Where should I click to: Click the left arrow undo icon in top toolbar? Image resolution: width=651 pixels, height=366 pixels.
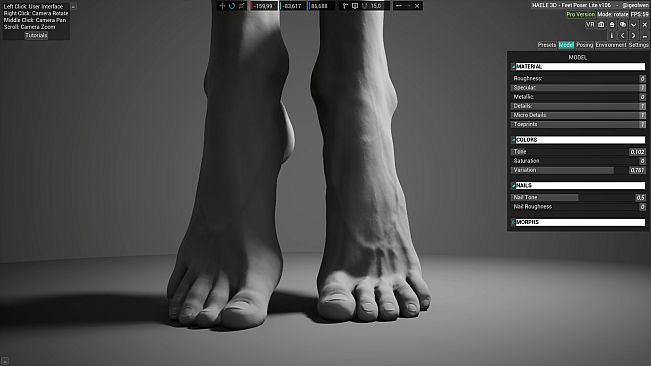[x=399, y=6]
